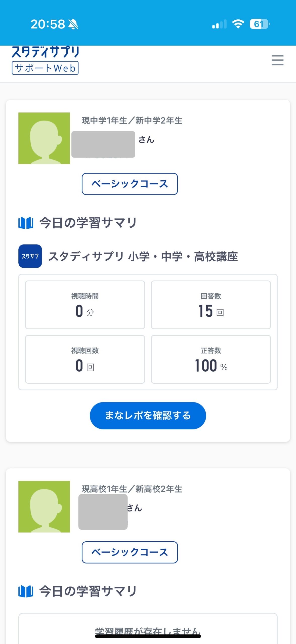Viewport: 296px width, 644px height.
Task: Tap the Study Sapuri Support Web logo
Action: [45, 61]
